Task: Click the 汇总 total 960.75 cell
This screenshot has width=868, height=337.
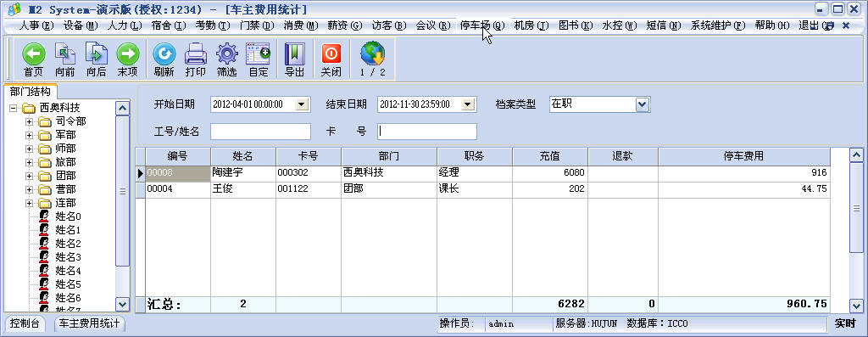Action: 744,304
